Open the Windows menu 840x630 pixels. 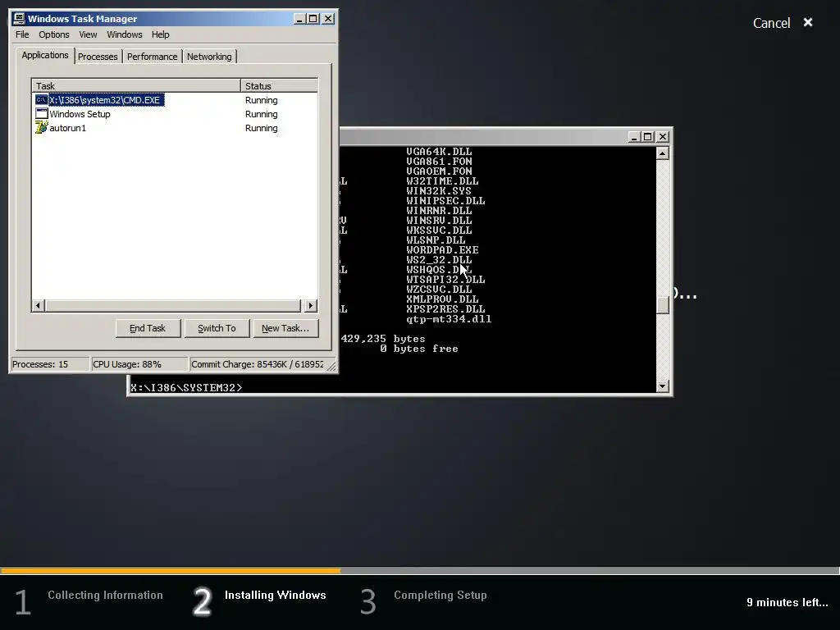(125, 34)
